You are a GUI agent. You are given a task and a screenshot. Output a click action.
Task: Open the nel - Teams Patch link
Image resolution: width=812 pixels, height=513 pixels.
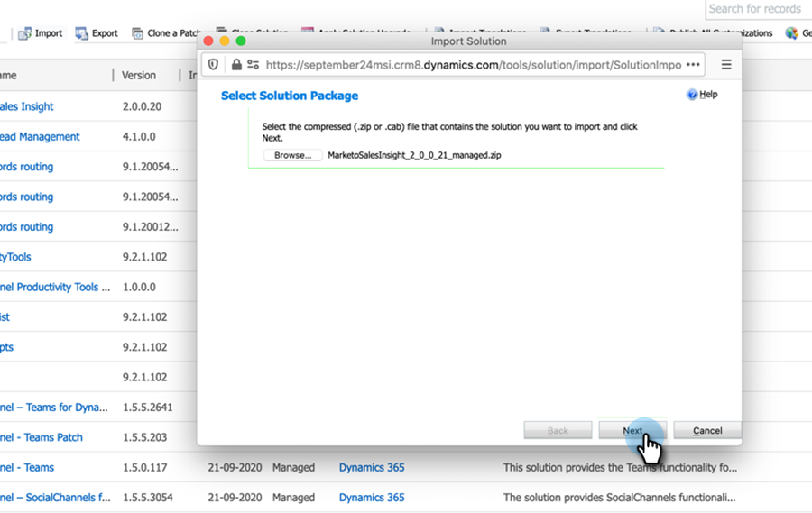(x=42, y=437)
